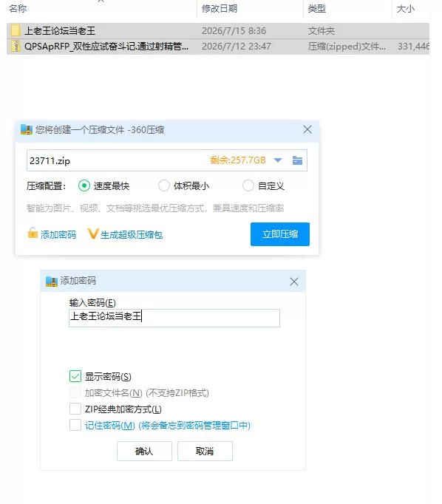Click the 331,446 size value
Screen dimensions: 442x504
(x=413, y=47)
